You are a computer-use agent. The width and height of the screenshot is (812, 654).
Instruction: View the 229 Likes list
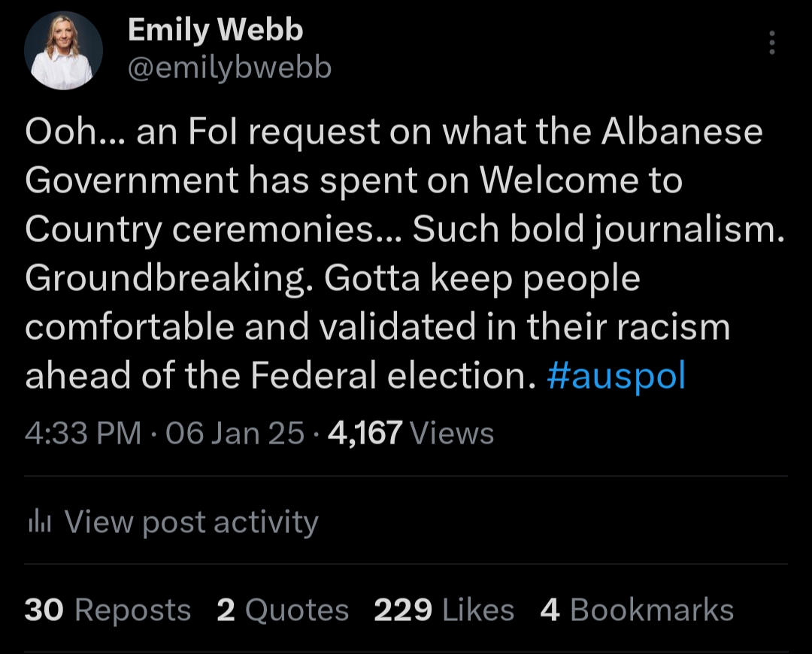tap(444, 610)
